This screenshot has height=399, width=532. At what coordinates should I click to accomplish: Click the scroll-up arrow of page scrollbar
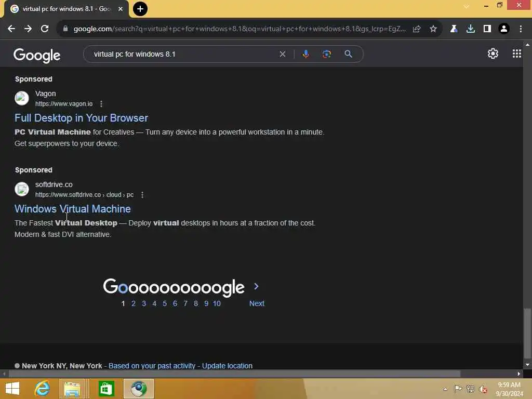527,45
